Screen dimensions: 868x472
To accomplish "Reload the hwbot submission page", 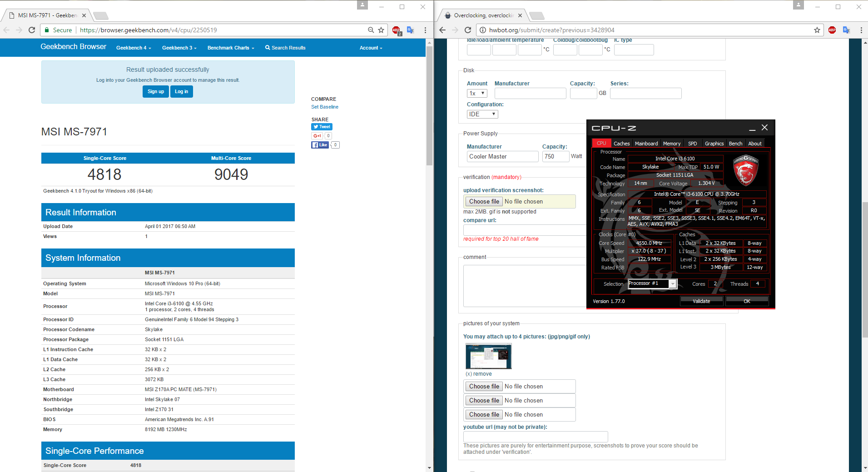I will click(468, 30).
